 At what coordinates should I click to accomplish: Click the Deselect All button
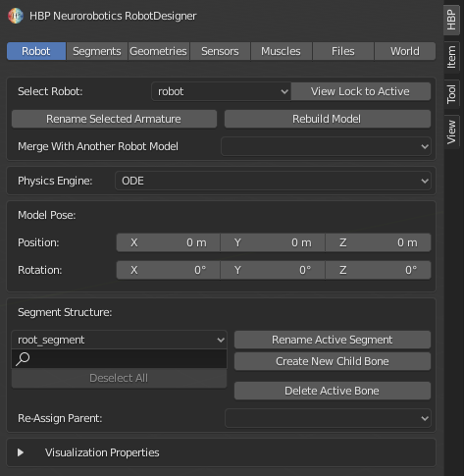pos(119,378)
